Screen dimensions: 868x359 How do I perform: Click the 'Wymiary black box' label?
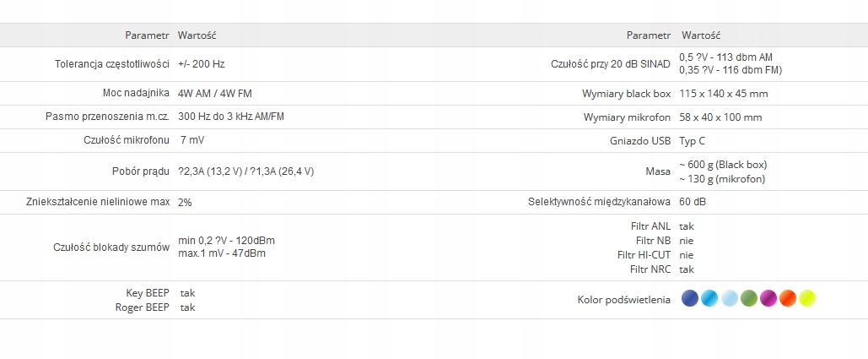[x=626, y=93]
